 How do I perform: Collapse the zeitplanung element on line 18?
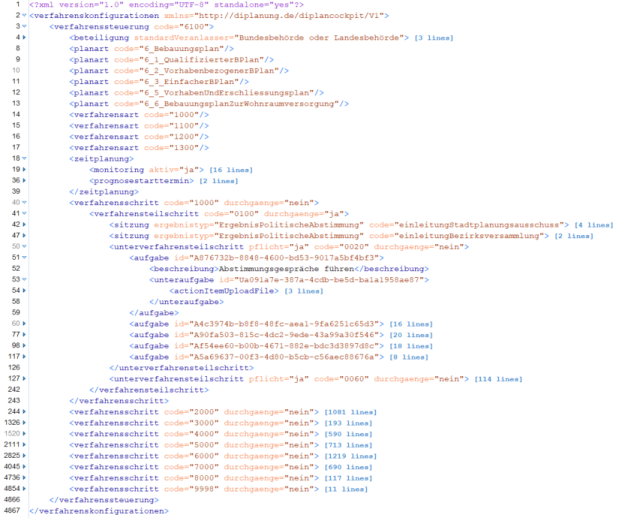pos(24,158)
